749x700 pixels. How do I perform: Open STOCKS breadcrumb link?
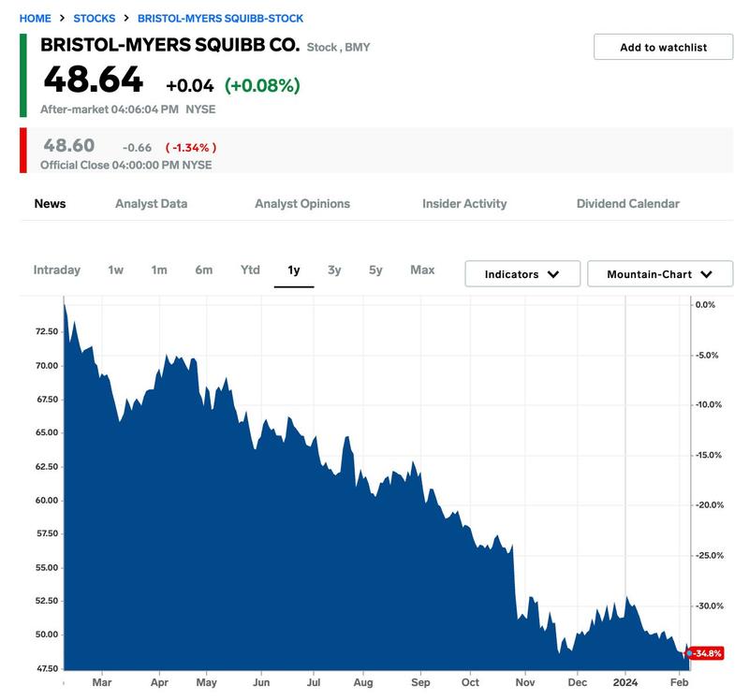[95, 19]
